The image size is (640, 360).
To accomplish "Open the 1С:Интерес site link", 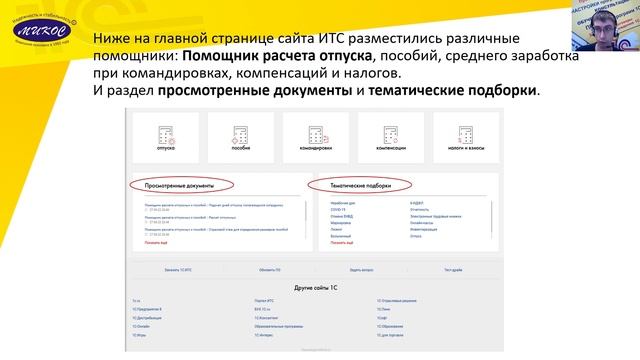I will coord(264,335).
